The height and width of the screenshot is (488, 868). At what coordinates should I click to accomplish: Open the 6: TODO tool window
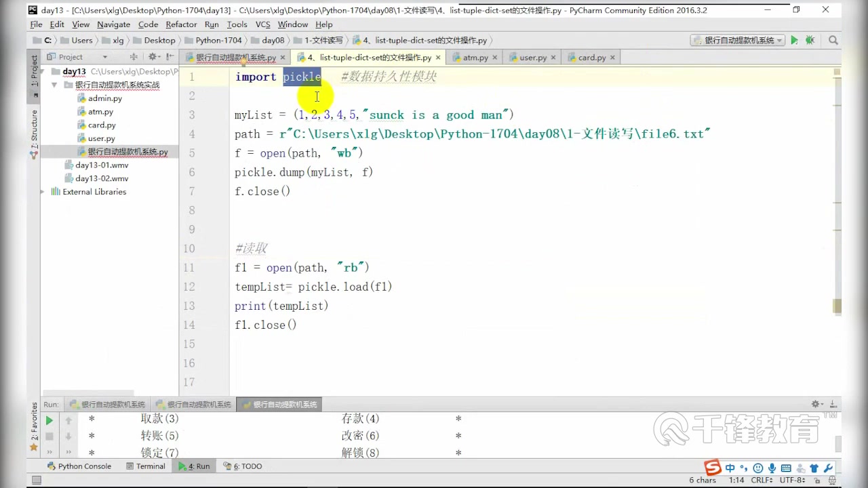pyautogui.click(x=243, y=466)
